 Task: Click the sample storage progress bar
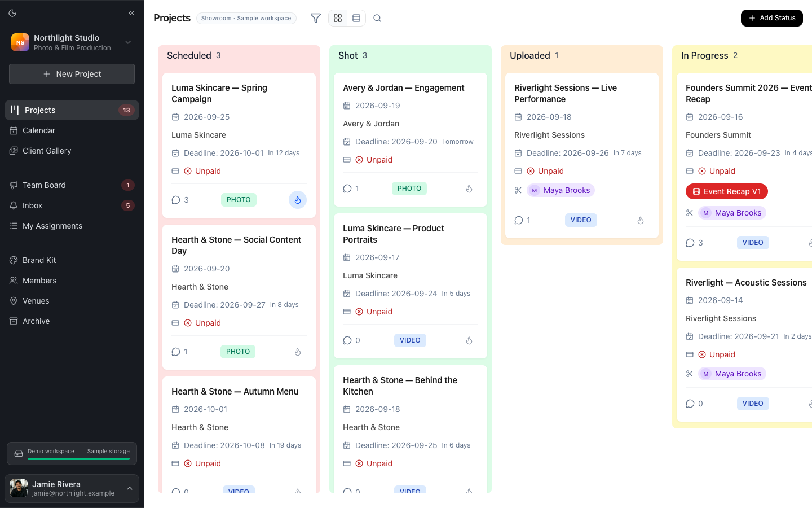pos(78,459)
